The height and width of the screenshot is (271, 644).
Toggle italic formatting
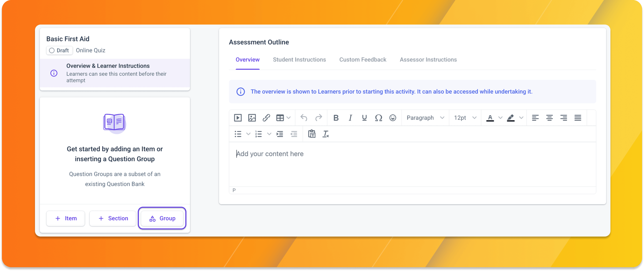[x=350, y=118]
